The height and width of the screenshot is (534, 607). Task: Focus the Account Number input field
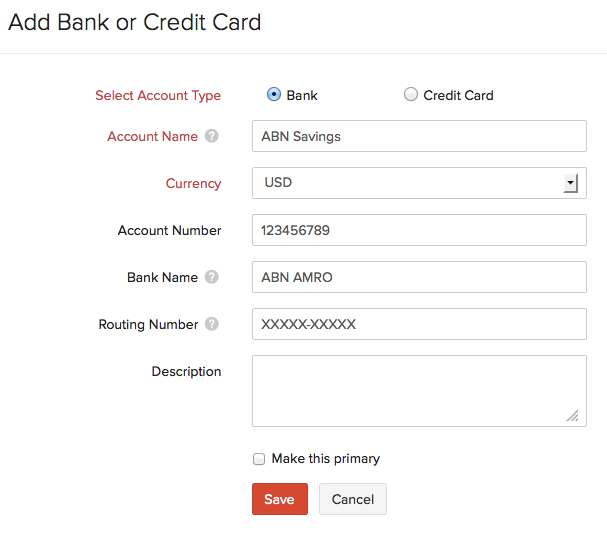coord(418,230)
